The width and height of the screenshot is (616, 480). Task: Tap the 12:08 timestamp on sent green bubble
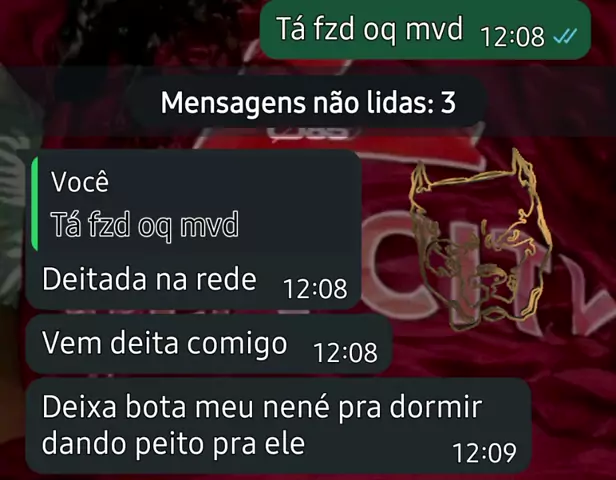pos(512,37)
